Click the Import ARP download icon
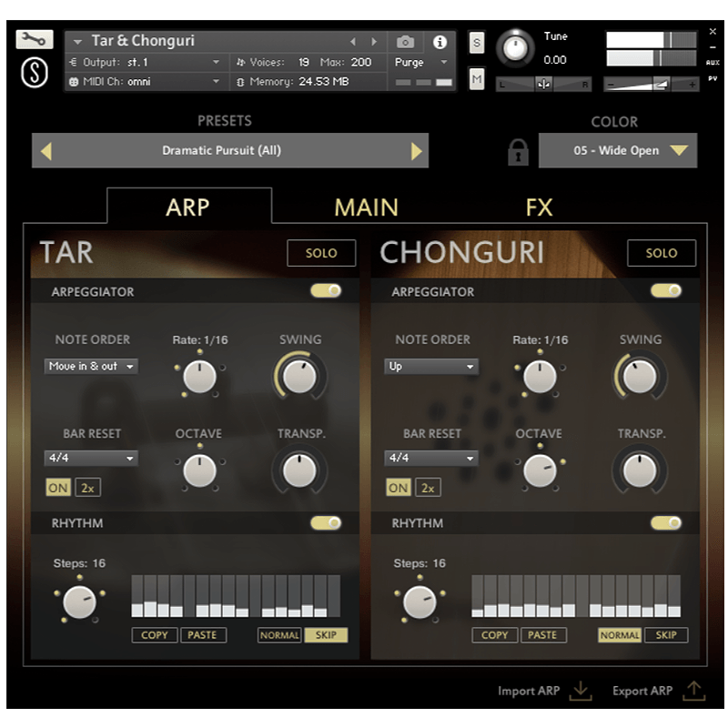Image resolution: width=728 pixels, height=728 pixels. point(581,691)
